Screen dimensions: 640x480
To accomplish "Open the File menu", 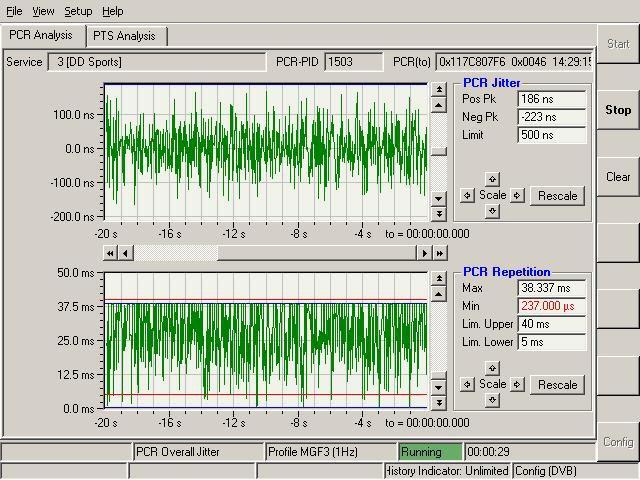I will 14,11.
